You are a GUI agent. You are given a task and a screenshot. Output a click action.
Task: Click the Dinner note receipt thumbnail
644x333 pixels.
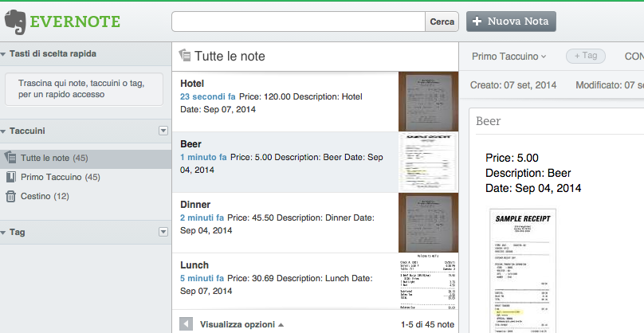[x=428, y=222]
